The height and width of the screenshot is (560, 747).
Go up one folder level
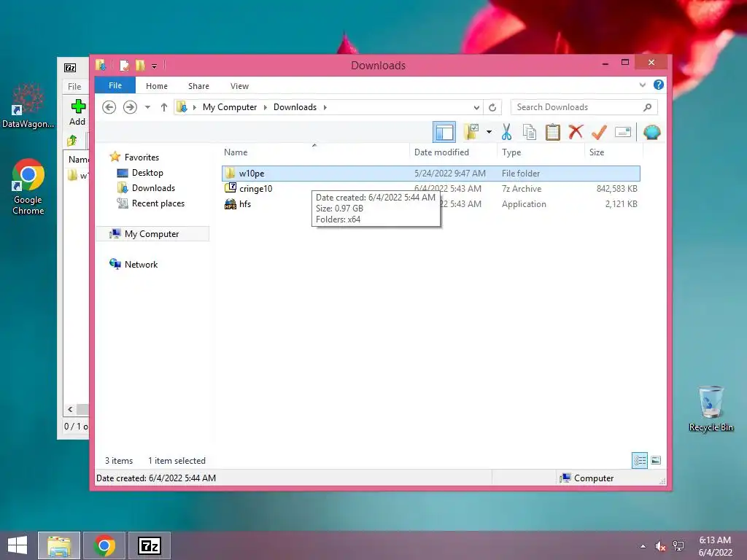[x=164, y=107]
